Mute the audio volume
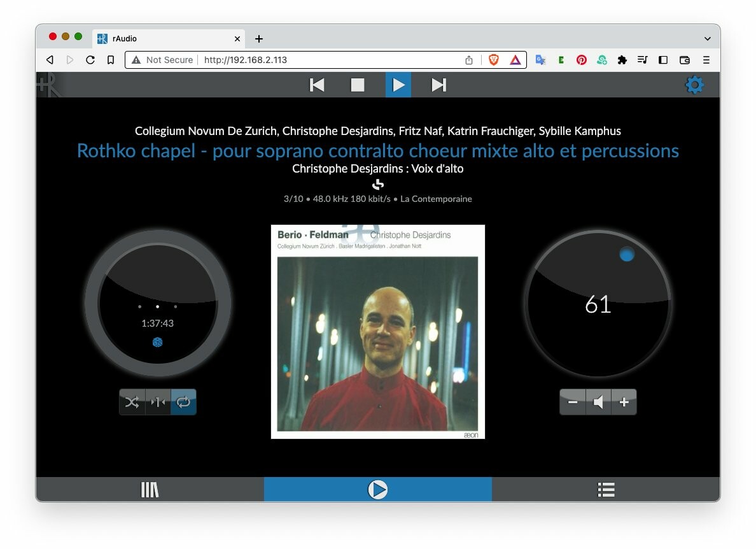Screen dimensions: 756x549 (x=598, y=402)
